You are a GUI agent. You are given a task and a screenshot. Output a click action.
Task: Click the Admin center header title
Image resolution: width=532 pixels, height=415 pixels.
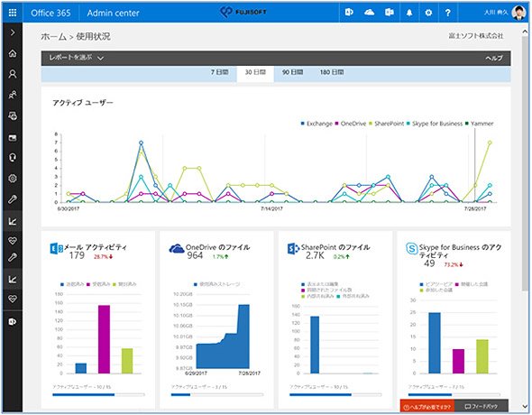pos(113,13)
